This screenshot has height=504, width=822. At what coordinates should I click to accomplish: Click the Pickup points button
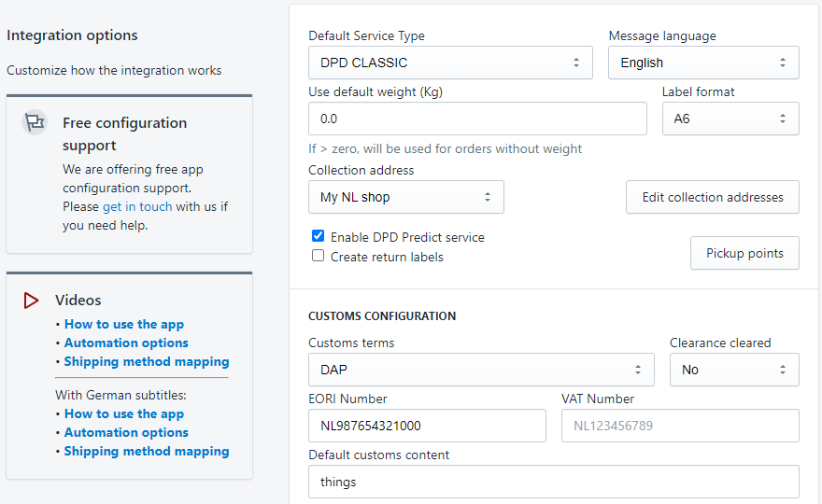click(744, 253)
